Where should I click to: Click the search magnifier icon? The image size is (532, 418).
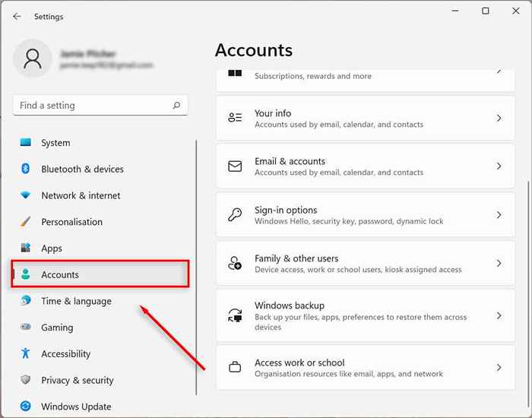(176, 105)
